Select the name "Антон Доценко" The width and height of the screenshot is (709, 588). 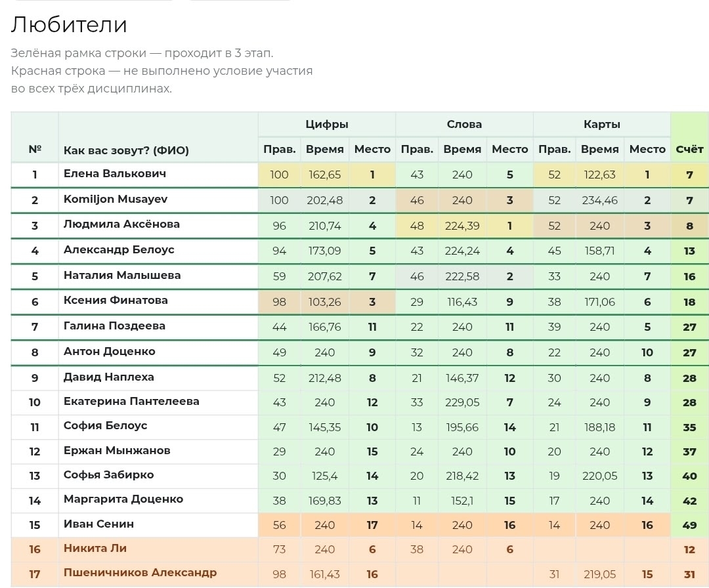[110, 351]
